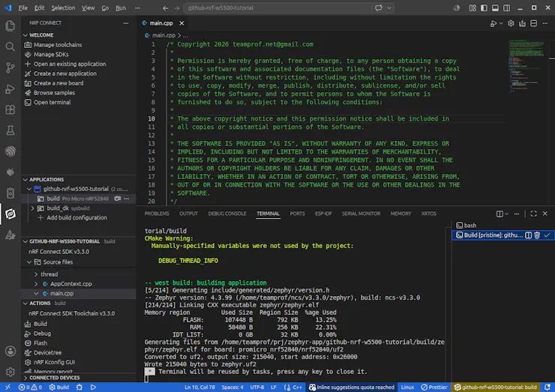This screenshot has width=555, height=392.
Task: Open the Source Control view icon
Action: point(10,67)
